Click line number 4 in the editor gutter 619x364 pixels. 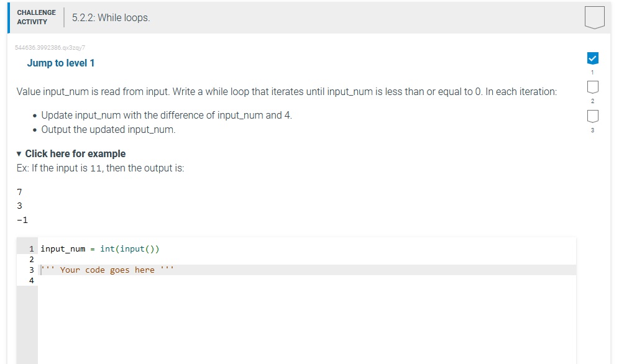click(31, 280)
